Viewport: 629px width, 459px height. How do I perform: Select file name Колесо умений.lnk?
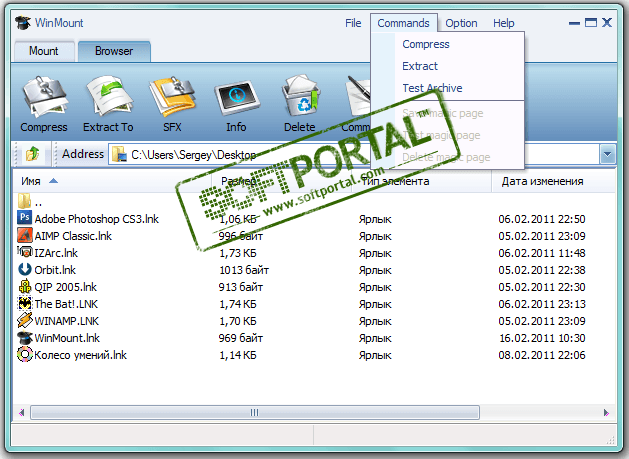(x=81, y=355)
